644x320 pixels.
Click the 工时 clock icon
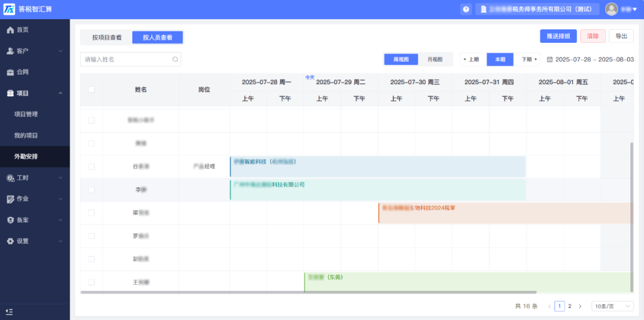coord(10,178)
